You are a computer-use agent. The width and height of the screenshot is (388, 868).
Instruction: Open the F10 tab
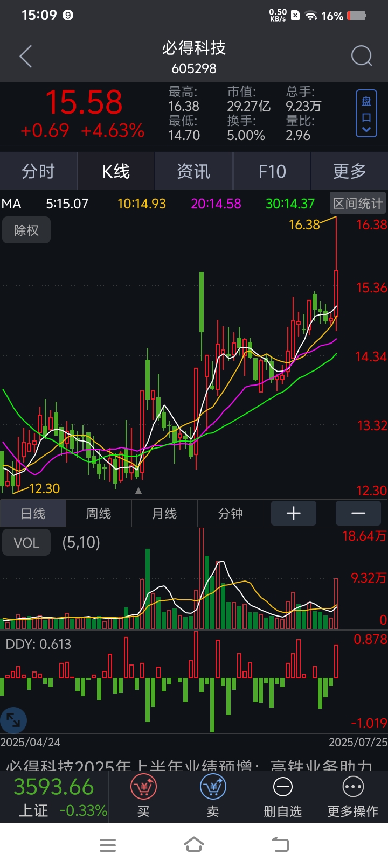click(272, 171)
